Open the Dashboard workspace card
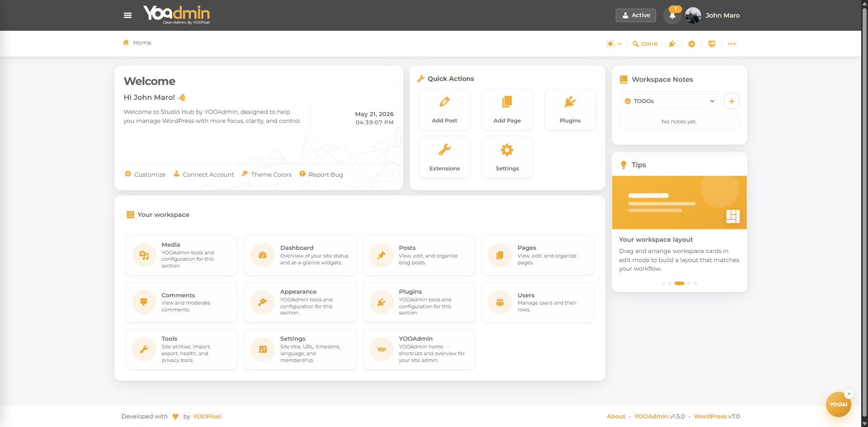The height and width of the screenshot is (427, 868). click(x=300, y=255)
